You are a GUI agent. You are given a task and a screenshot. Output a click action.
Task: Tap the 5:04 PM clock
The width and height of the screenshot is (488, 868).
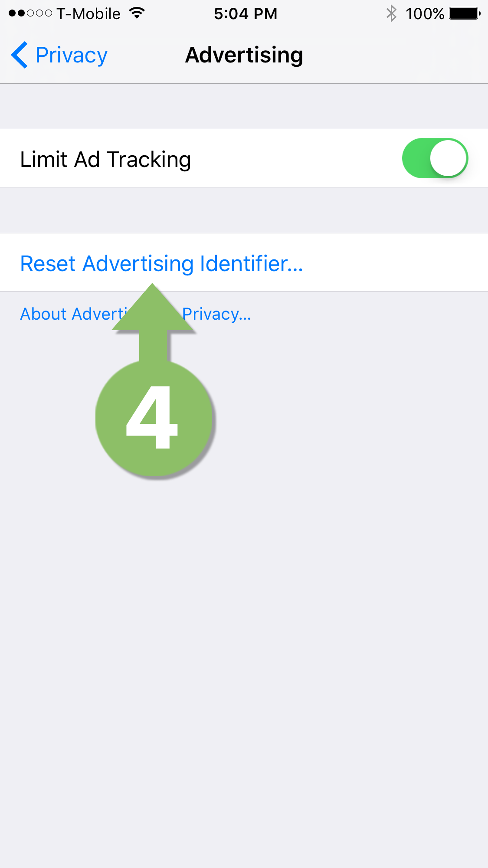(x=246, y=14)
